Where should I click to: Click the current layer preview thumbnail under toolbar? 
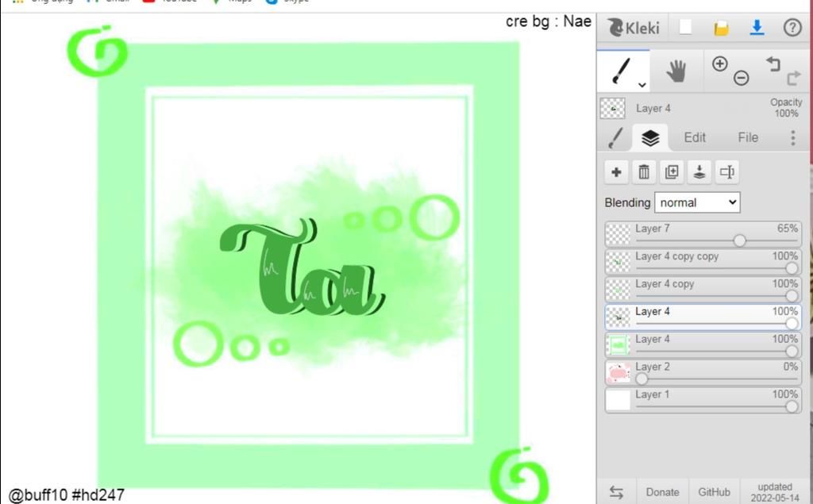coord(612,109)
